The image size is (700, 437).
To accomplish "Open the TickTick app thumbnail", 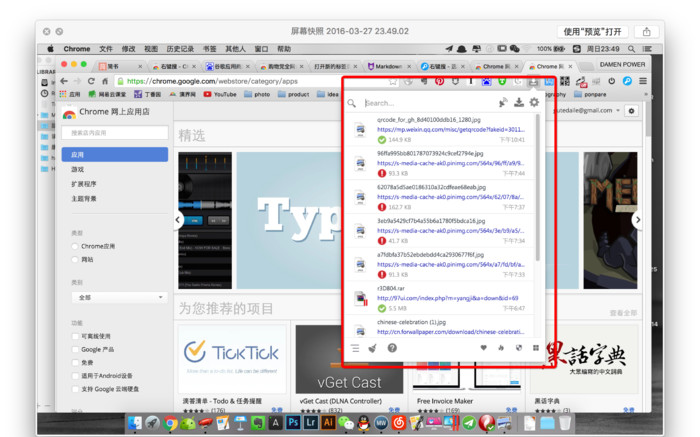I will [x=232, y=358].
